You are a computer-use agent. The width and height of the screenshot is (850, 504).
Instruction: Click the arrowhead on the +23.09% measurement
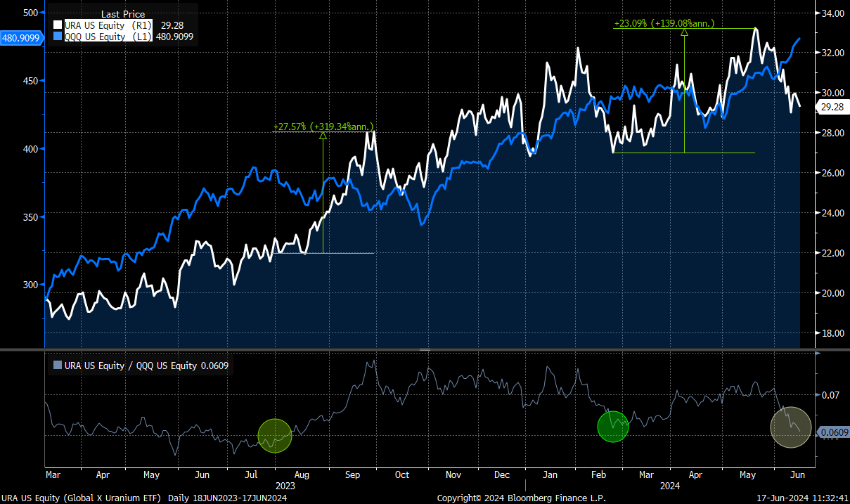(x=684, y=32)
